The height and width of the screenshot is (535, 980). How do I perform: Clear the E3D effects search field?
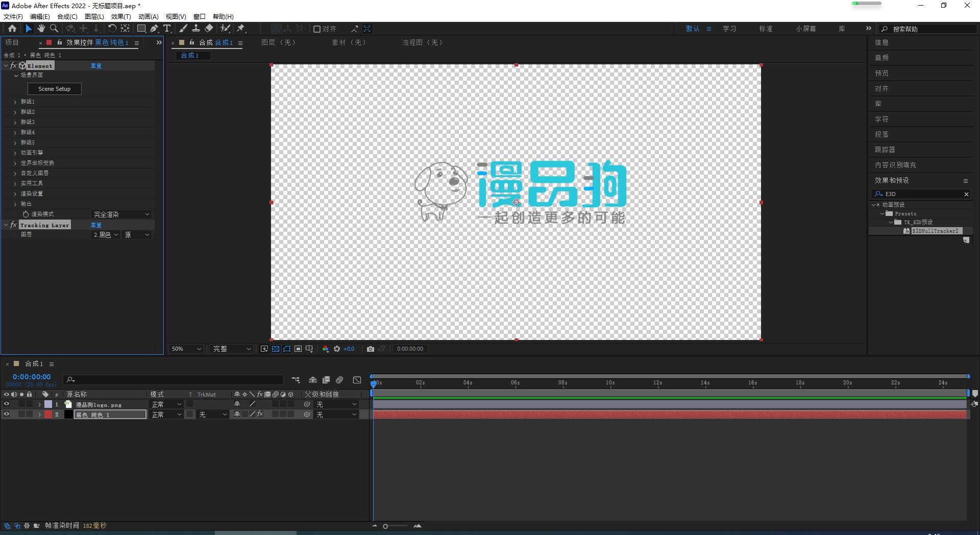pos(966,194)
